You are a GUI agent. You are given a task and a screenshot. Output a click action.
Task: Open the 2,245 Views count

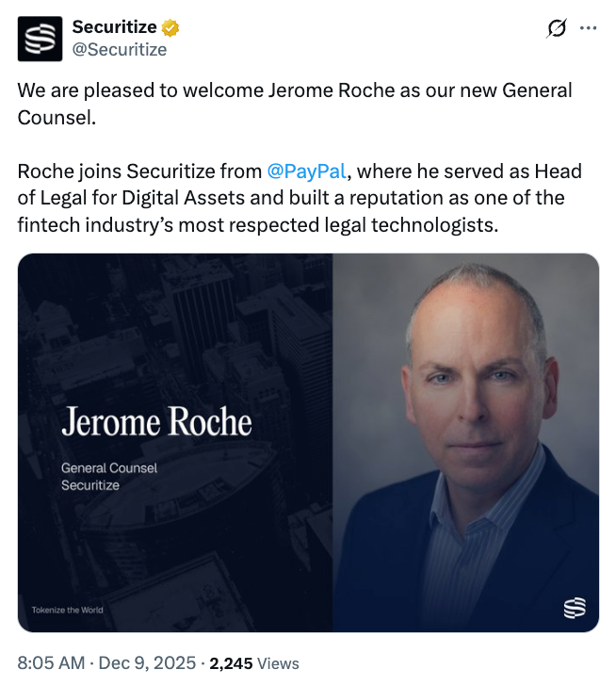tap(230, 663)
